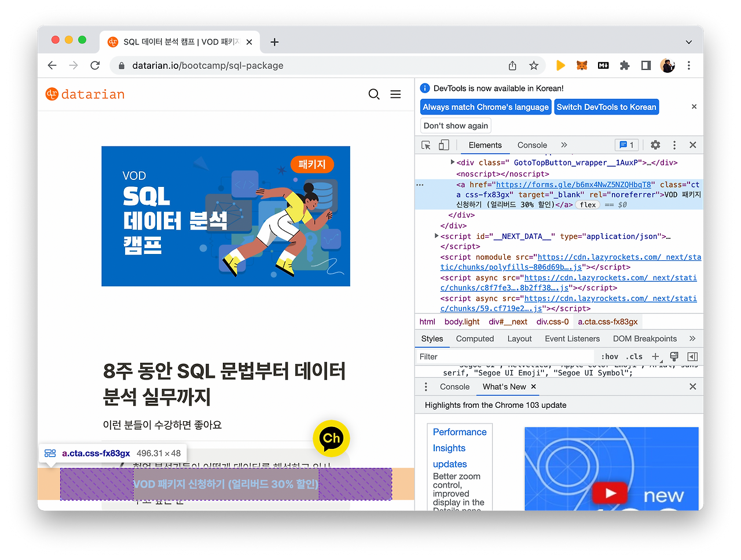
Task: Open the datarian hamburger menu
Action: (395, 94)
